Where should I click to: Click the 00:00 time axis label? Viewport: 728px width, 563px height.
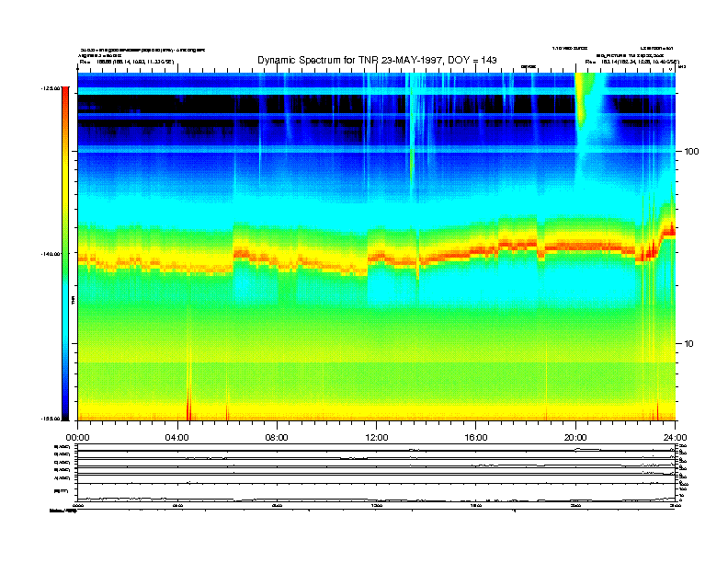point(77,438)
